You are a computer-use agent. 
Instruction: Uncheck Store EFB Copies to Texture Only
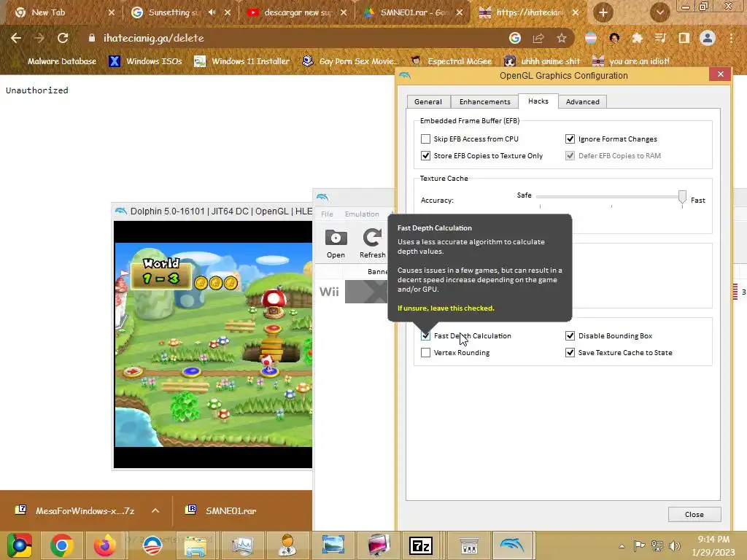[425, 155]
